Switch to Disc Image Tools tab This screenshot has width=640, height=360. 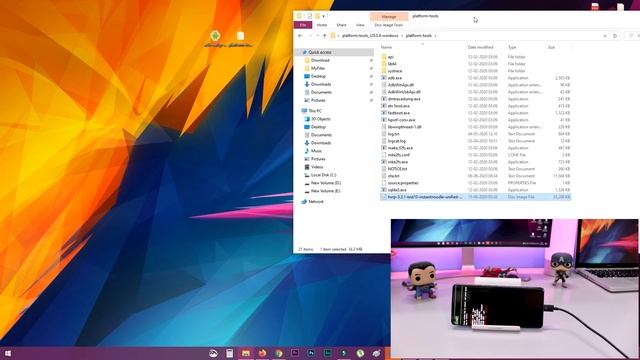(388, 25)
